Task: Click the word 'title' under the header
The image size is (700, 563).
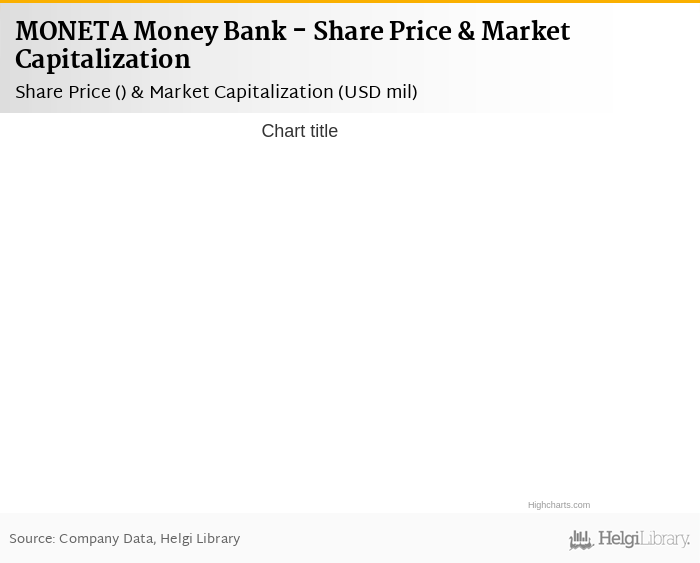Action: (x=320, y=131)
